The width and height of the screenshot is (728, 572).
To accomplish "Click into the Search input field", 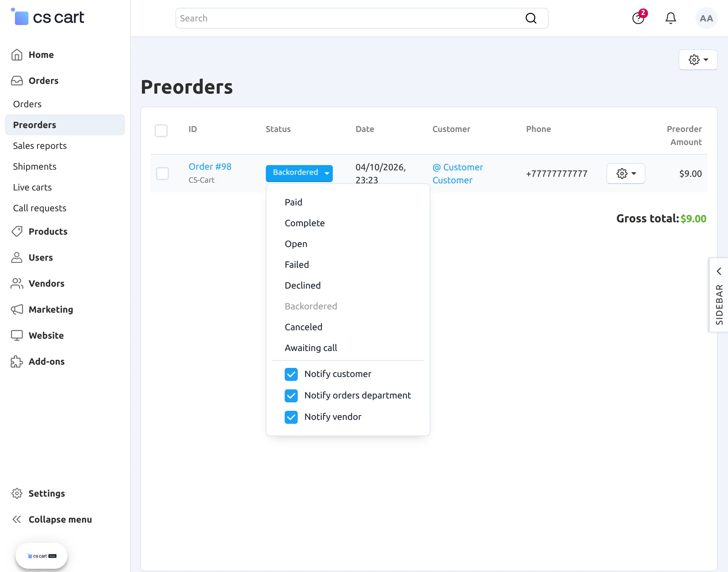I will tap(348, 18).
